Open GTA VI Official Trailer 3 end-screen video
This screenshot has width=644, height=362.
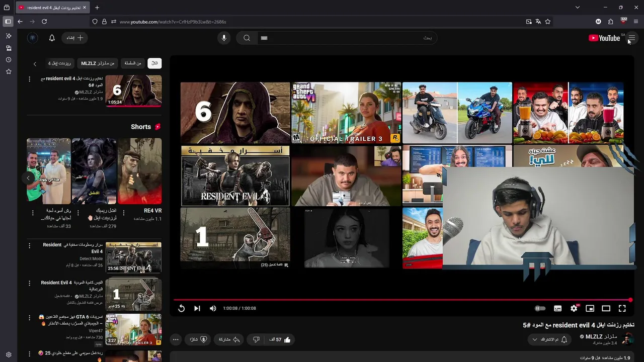(346, 113)
